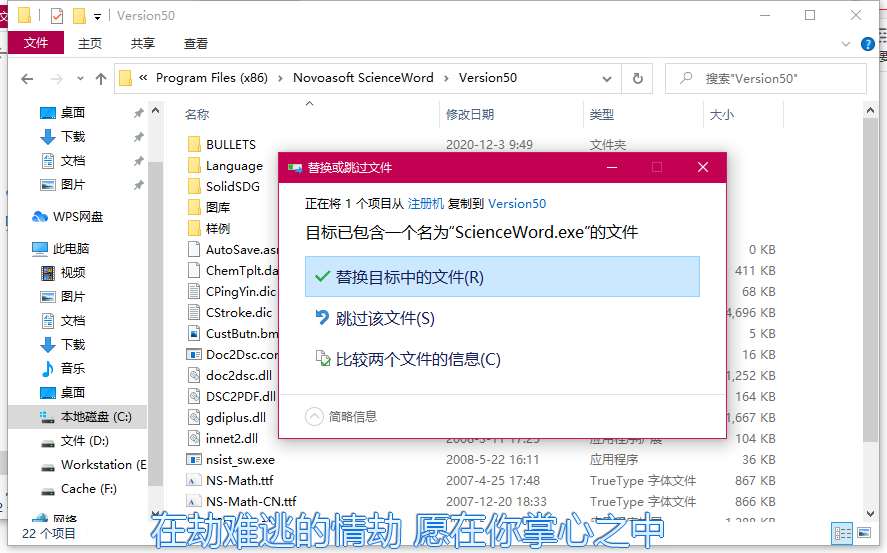Image resolution: width=887 pixels, height=553 pixels.
Task: Select the BULLETS folder
Action: point(231,144)
